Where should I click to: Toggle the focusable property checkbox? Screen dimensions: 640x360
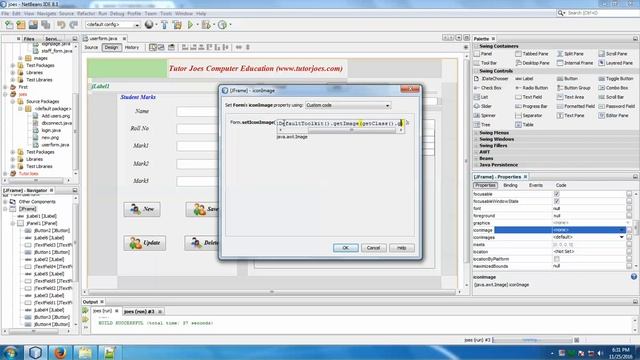tap(556, 194)
